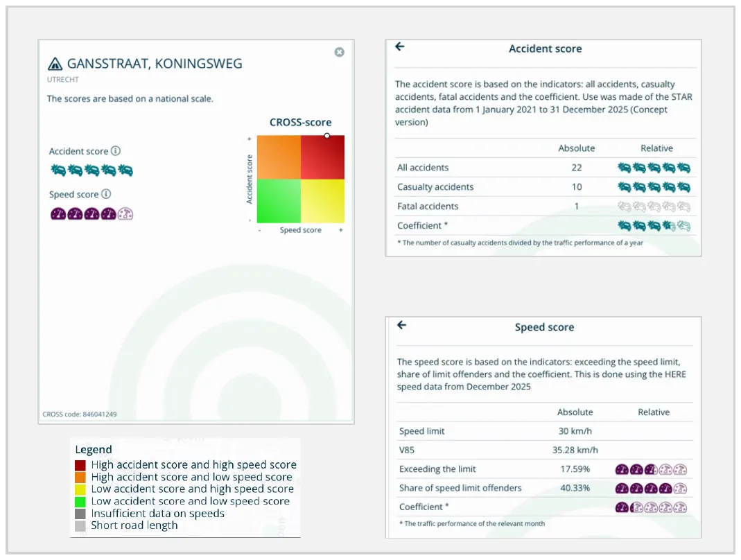
Task: Click Share of speed limit offenders gauge icons
Action: click(x=651, y=488)
